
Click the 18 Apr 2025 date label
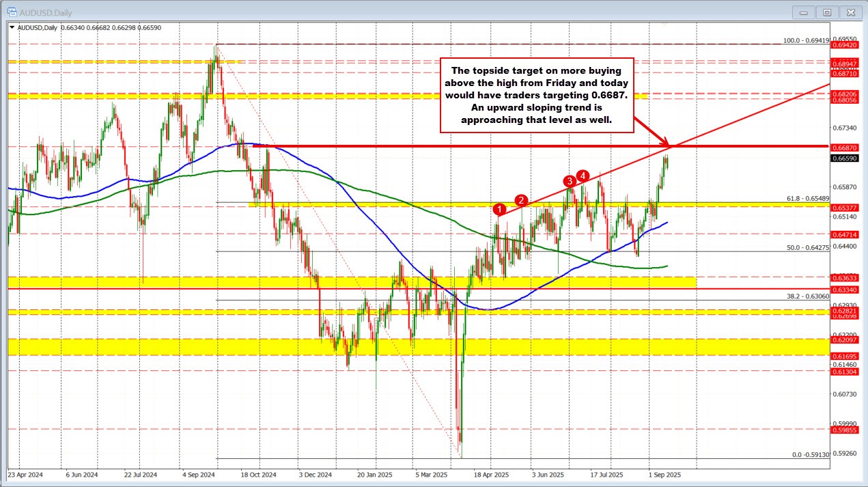tap(492, 473)
